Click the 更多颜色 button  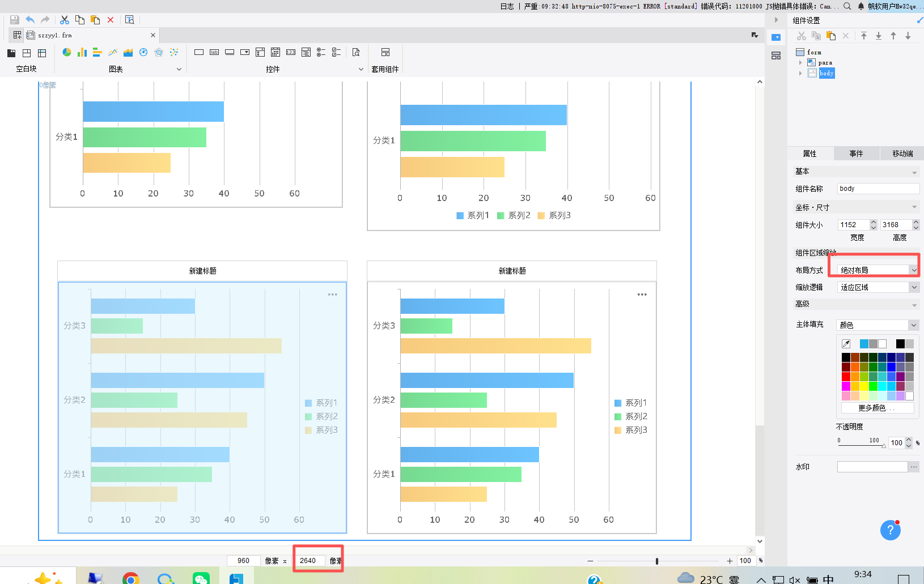pyautogui.click(x=877, y=408)
